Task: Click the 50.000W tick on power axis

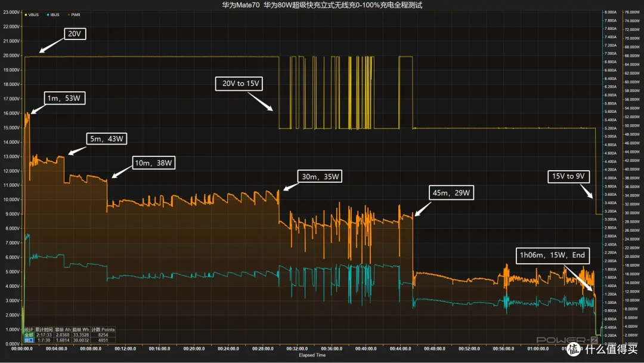Action: point(631,125)
